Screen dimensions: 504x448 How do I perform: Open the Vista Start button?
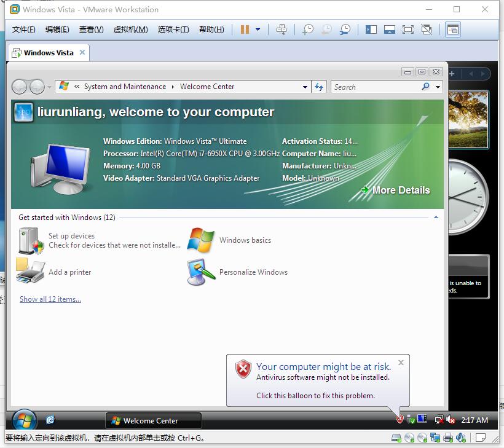[x=24, y=420]
